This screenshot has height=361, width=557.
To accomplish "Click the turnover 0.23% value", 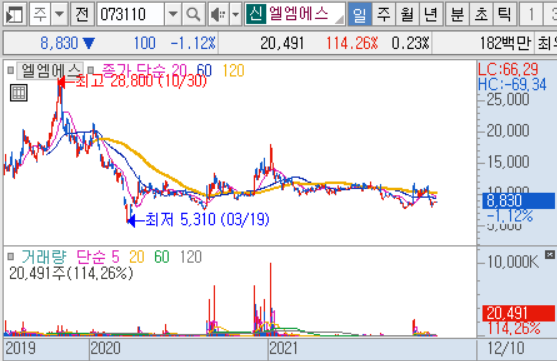I will [410, 43].
